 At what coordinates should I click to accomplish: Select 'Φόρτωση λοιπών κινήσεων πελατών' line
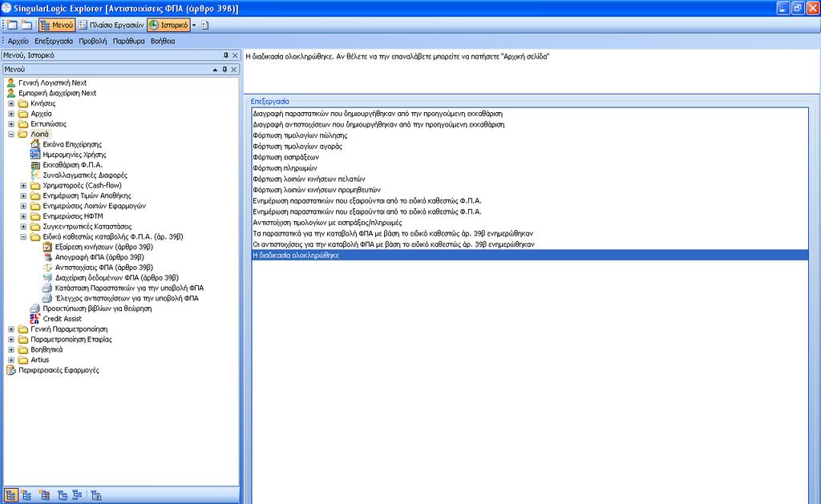(x=530, y=179)
